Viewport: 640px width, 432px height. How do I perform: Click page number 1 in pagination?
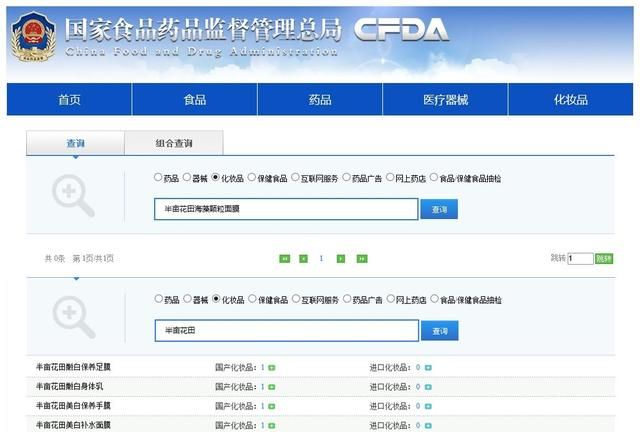(x=321, y=258)
